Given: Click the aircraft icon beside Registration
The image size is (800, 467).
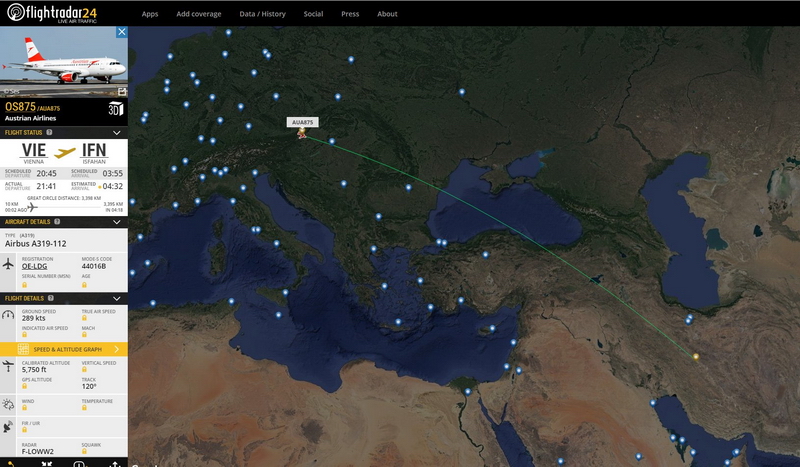Looking at the screenshot, I should click(x=8, y=264).
